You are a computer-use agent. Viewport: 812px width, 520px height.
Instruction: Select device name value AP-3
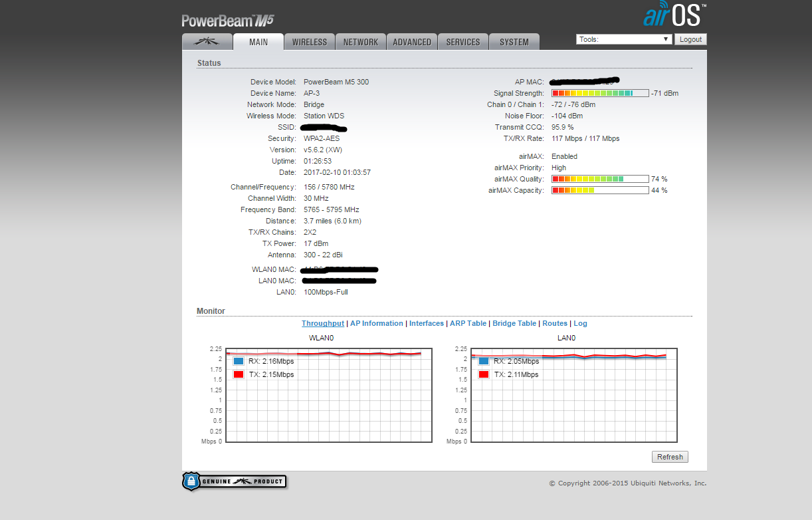(x=312, y=93)
